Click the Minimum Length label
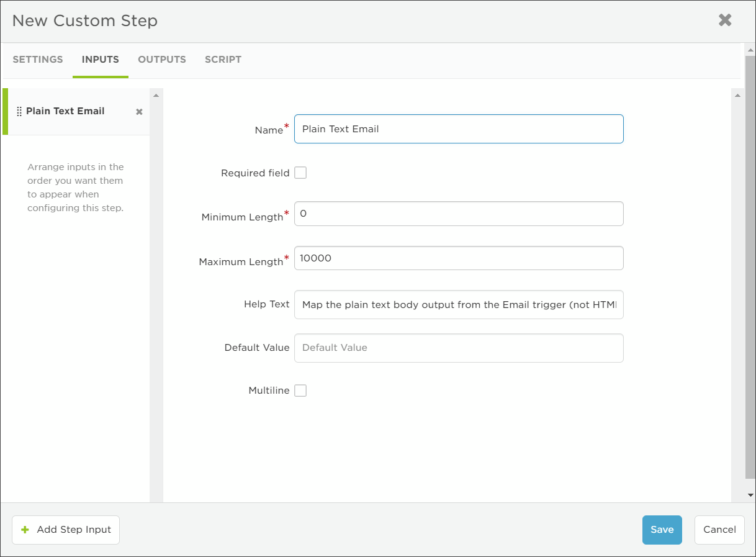 click(242, 217)
